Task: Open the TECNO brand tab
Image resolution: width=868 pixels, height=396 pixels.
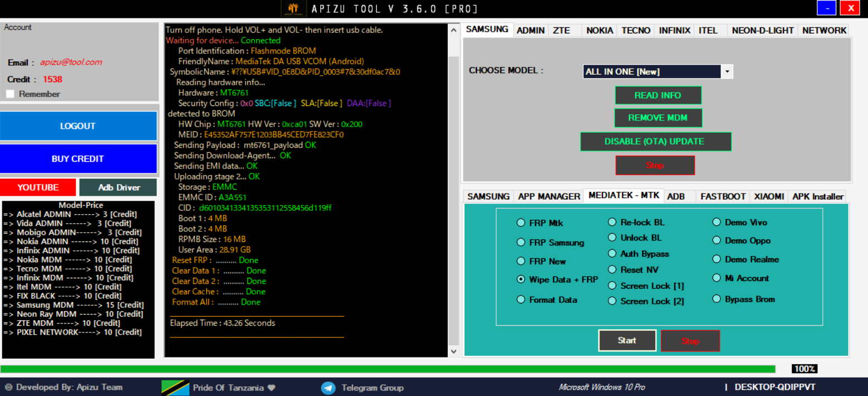Action: [636, 31]
